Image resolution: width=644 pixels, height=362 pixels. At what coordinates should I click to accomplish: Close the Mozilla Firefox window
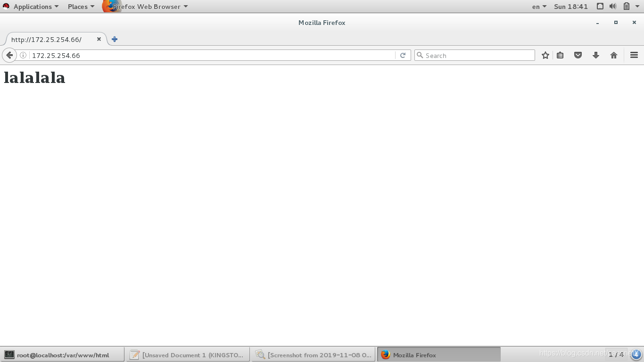pos(634,23)
